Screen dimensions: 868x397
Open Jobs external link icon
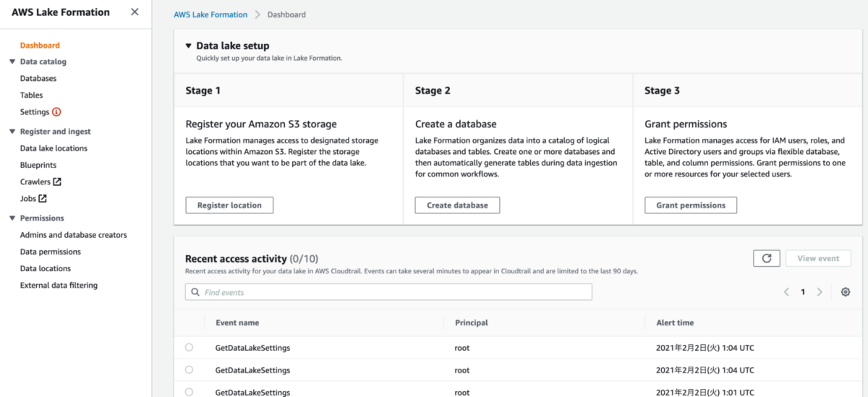click(43, 199)
